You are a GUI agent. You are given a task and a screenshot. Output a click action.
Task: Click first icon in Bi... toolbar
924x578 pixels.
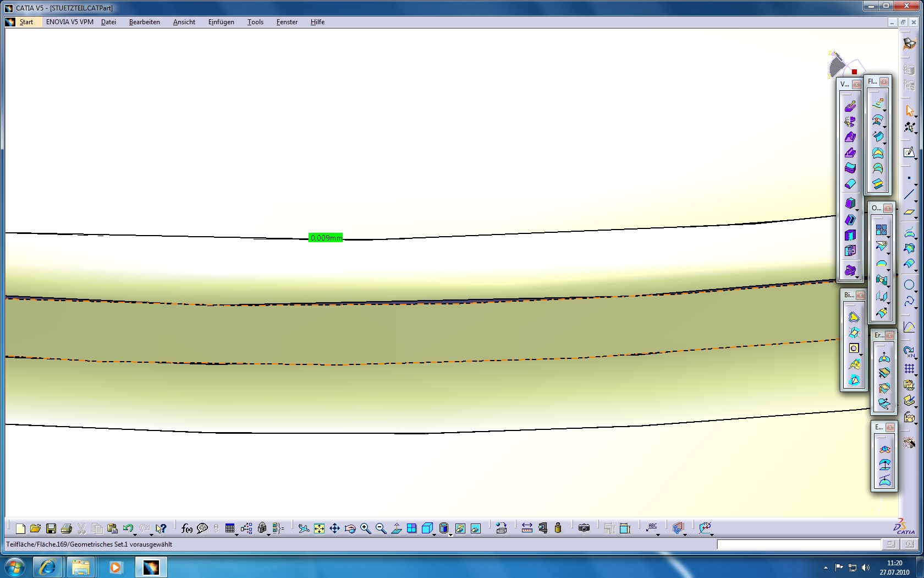tap(854, 317)
